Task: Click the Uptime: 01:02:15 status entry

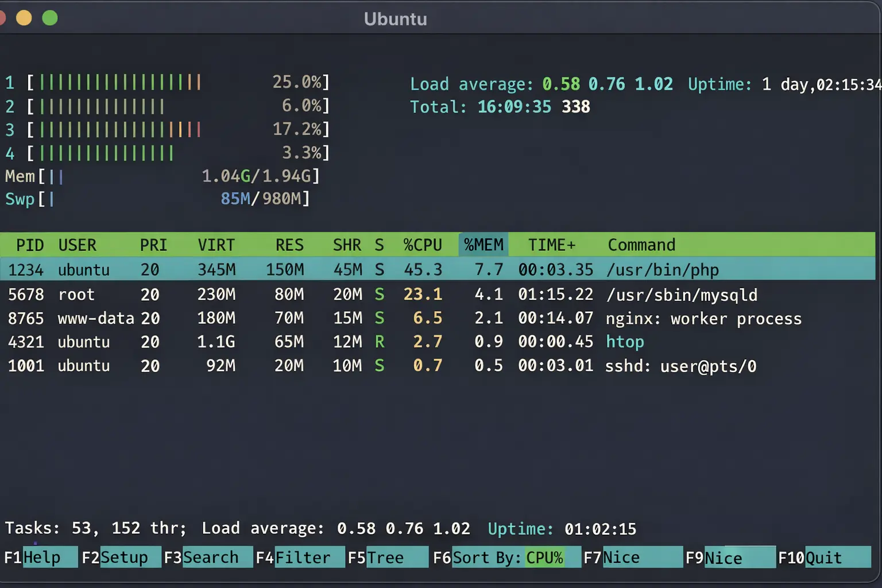Action: (562, 529)
